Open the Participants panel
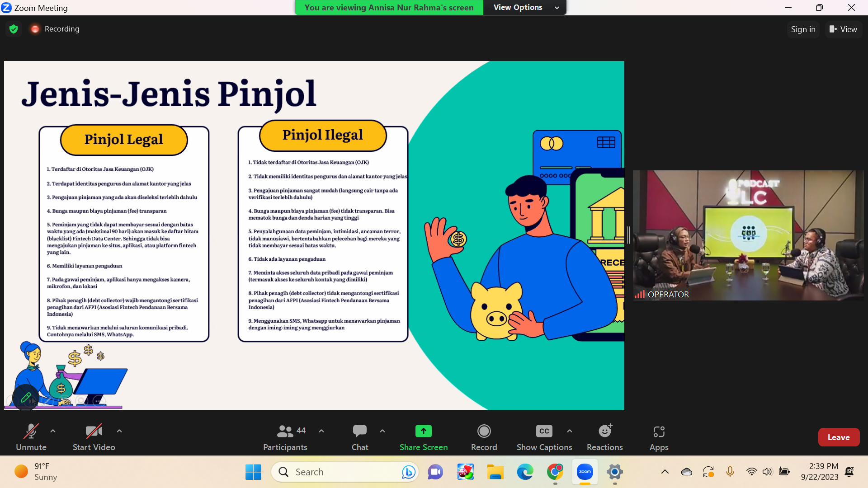 [x=285, y=437]
